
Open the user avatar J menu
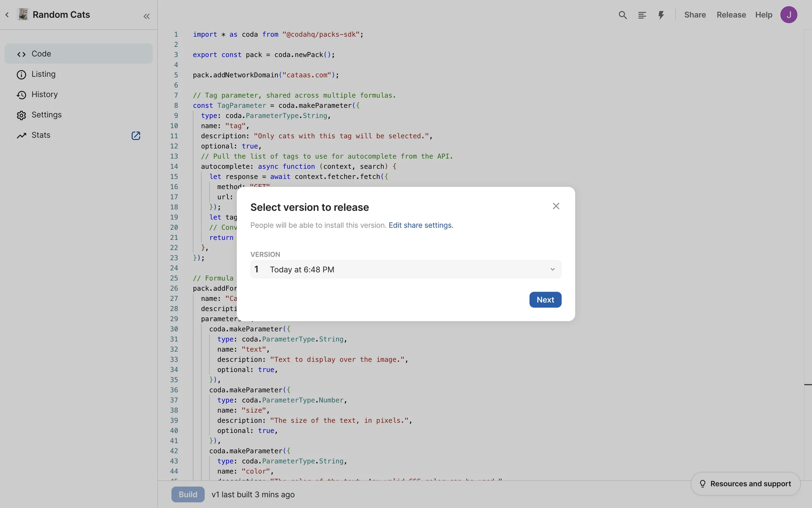pos(788,15)
